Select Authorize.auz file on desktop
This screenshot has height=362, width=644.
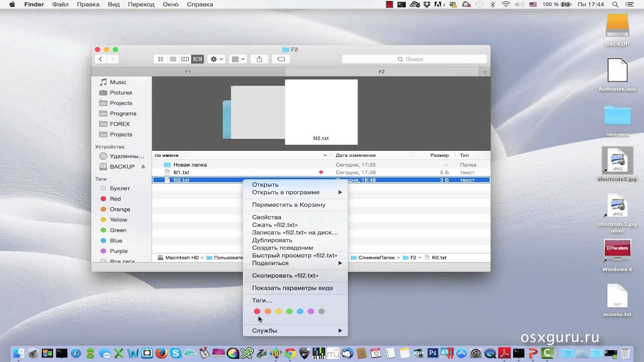[x=617, y=74]
